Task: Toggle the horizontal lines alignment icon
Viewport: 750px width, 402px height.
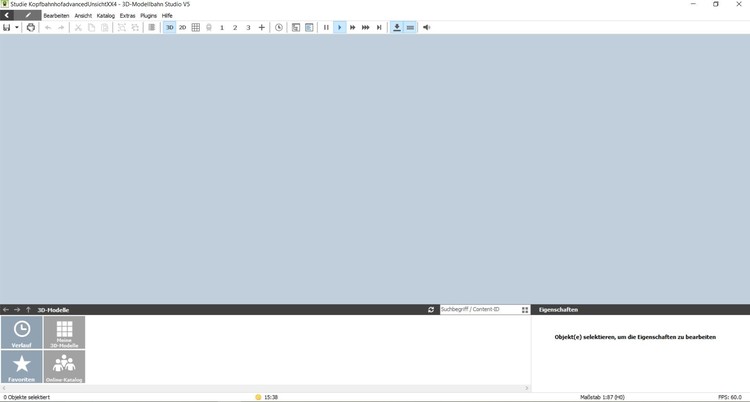Action: click(x=410, y=28)
